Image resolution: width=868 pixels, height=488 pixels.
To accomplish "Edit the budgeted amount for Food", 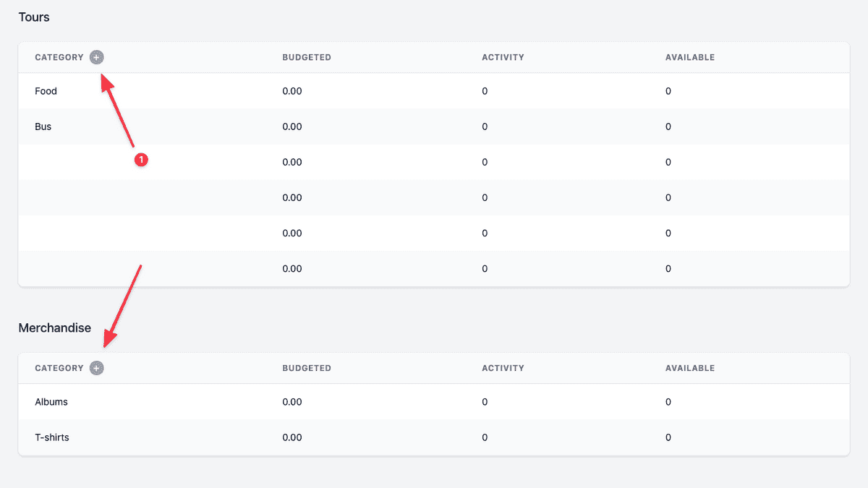I will [292, 91].
